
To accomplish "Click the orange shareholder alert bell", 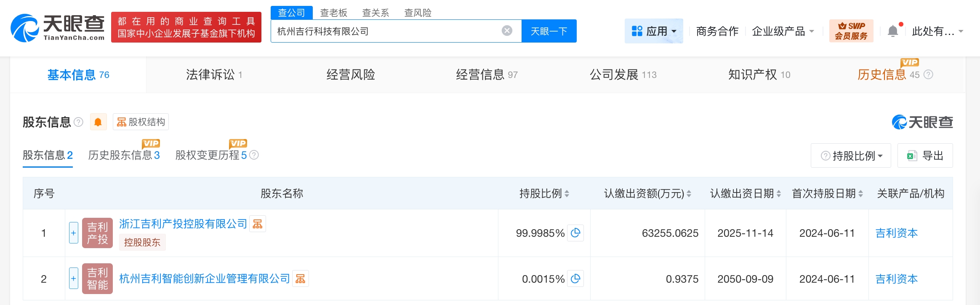I will pos(98,122).
